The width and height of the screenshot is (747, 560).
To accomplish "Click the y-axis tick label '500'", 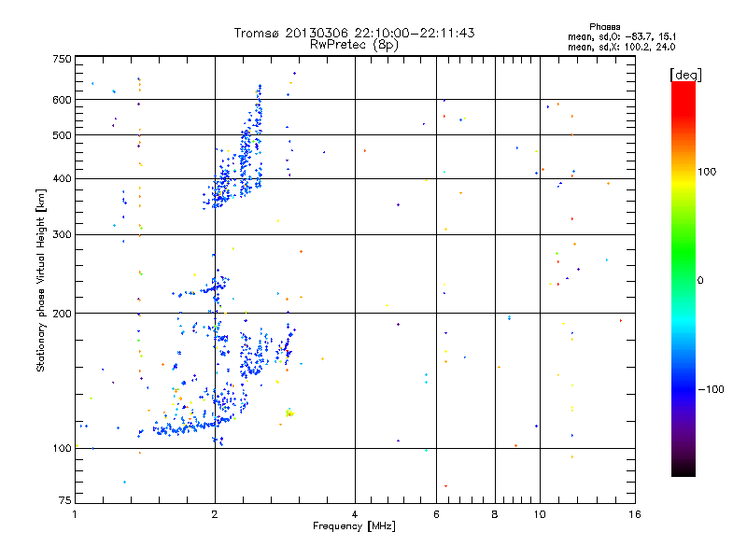I will (x=62, y=135).
